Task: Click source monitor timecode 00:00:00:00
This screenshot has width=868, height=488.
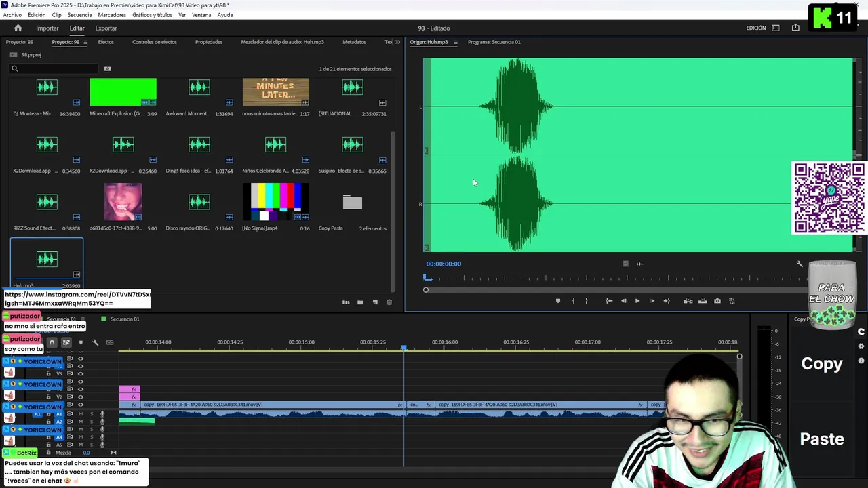Action: click(x=443, y=264)
